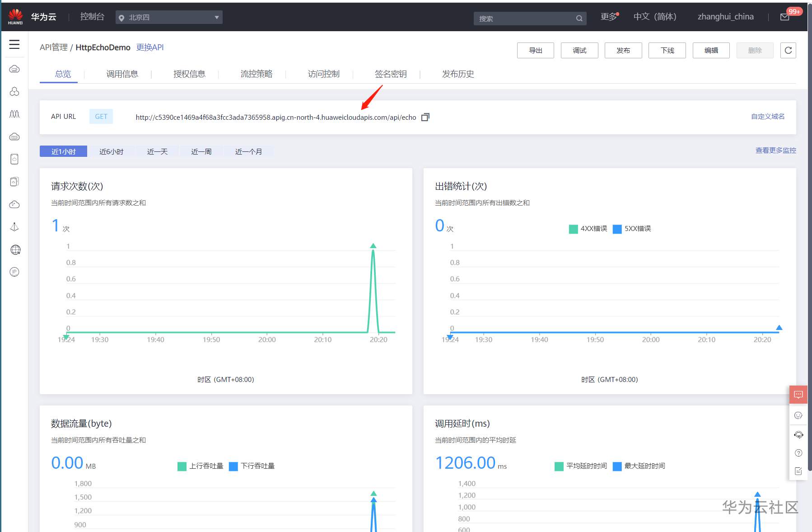
Task: Click the IP circle sidebar icon
Action: [14, 272]
